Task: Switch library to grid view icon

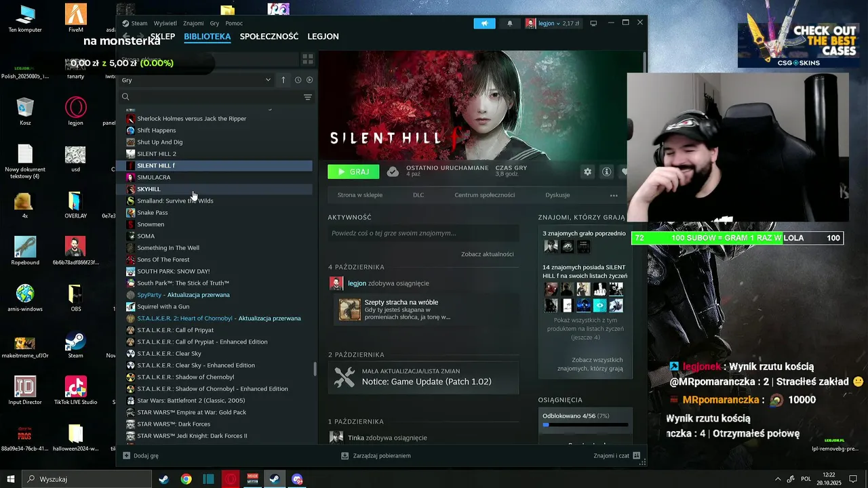Action: 307,60
